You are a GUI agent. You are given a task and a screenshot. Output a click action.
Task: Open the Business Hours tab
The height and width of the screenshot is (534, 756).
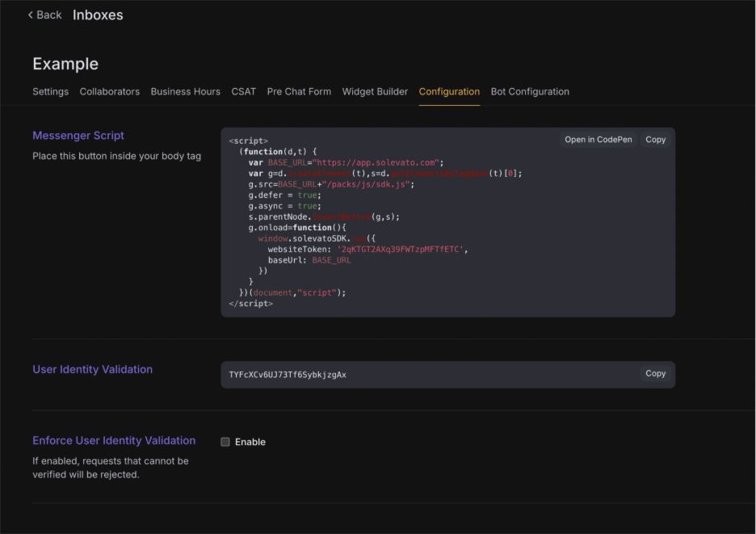(185, 91)
